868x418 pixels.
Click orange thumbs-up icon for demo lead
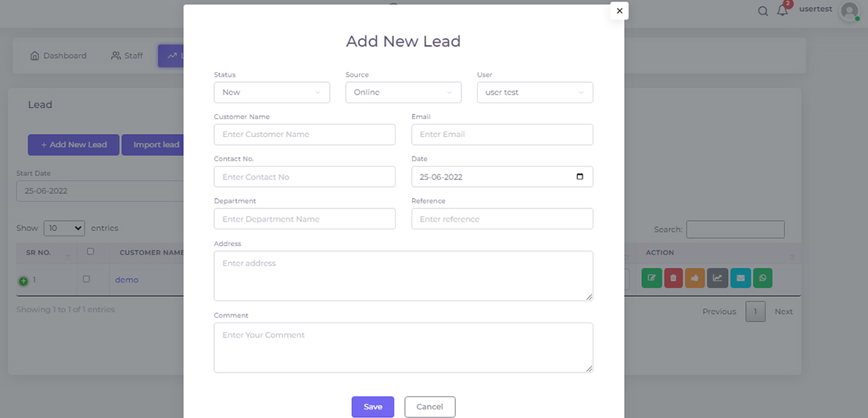694,278
